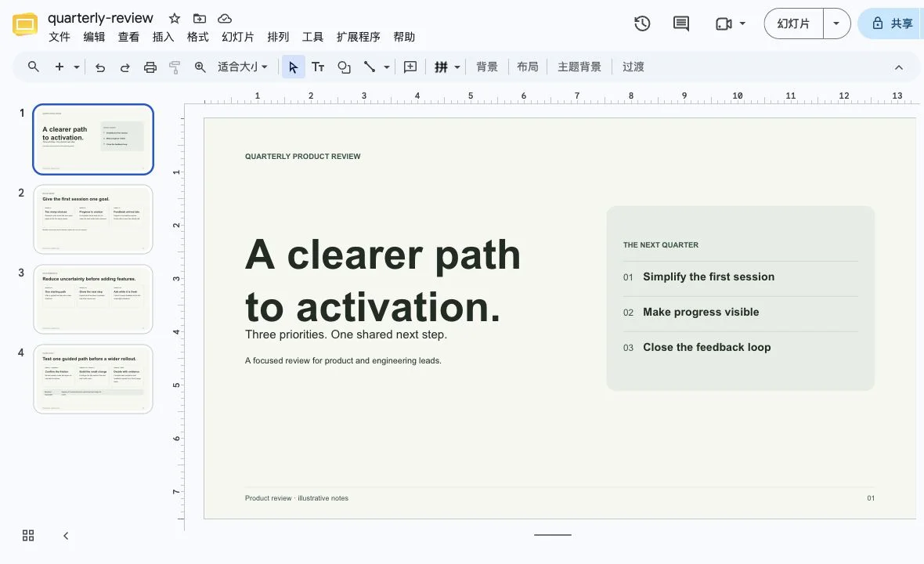
Task: Open new slide layout dropdown arrow
Action: click(x=77, y=67)
